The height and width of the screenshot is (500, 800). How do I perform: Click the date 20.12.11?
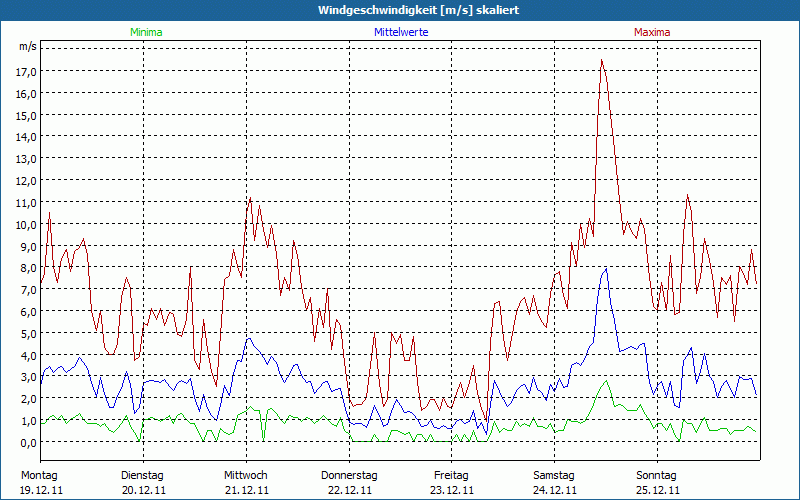tap(144, 490)
